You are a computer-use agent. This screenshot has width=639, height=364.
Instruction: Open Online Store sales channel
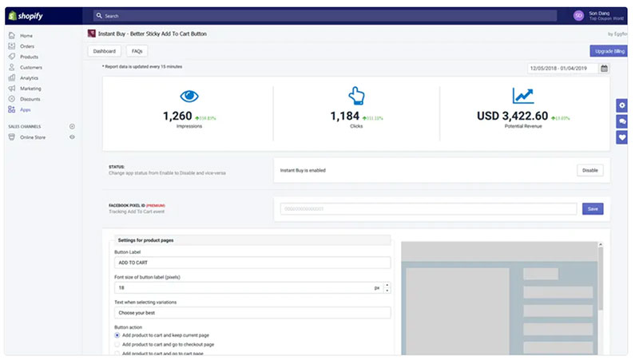click(x=33, y=137)
